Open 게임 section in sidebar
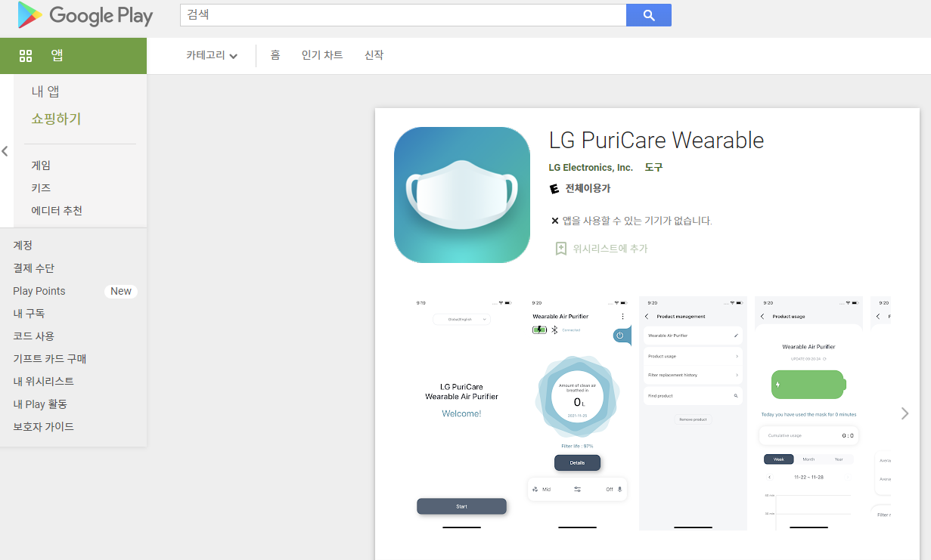Viewport: 931px width, 560px height. 41,166
